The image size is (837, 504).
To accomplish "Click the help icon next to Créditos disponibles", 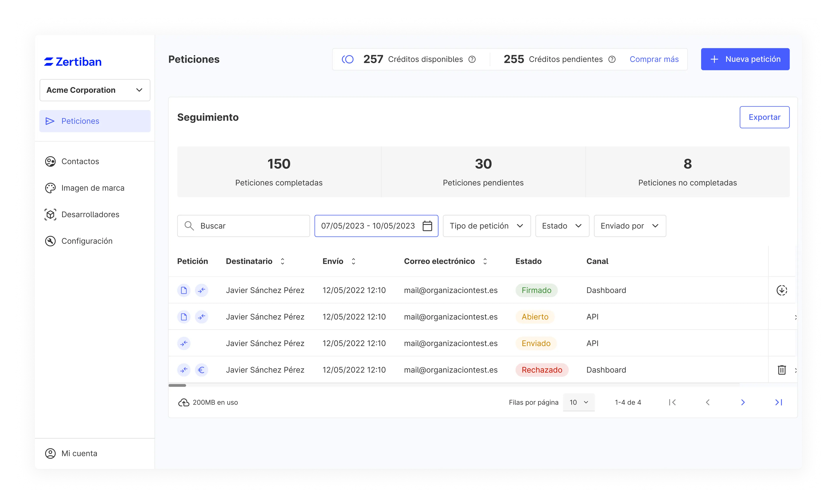I will click(x=472, y=59).
